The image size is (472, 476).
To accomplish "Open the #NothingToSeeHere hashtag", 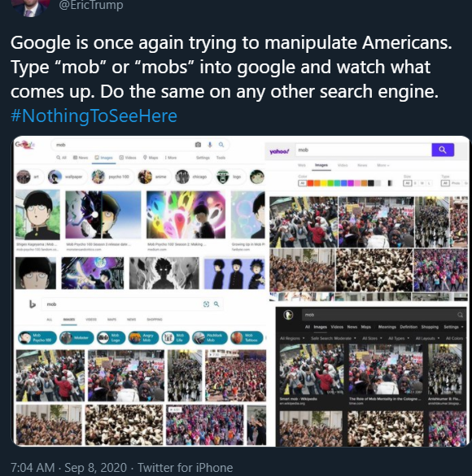I will click(x=94, y=116).
